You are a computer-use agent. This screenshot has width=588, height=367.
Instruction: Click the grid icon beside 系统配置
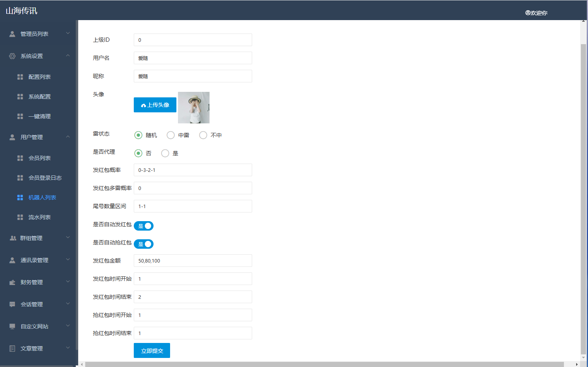[x=20, y=97]
